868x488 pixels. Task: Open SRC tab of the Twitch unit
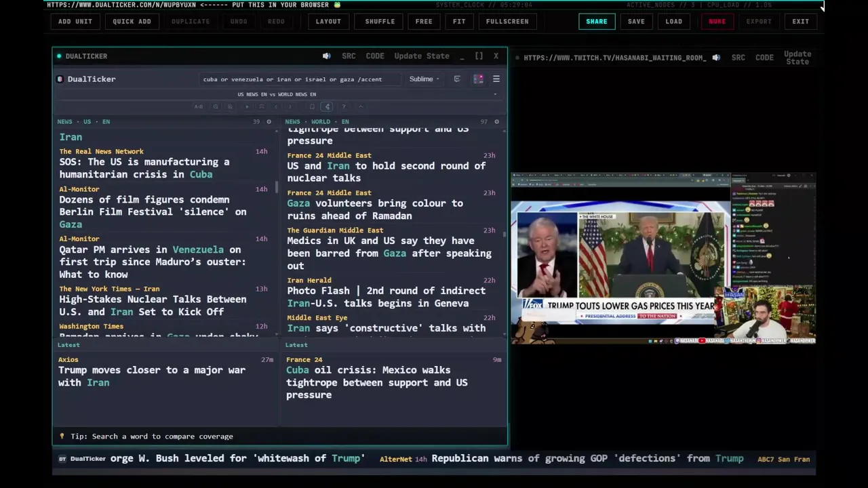pos(738,58)
